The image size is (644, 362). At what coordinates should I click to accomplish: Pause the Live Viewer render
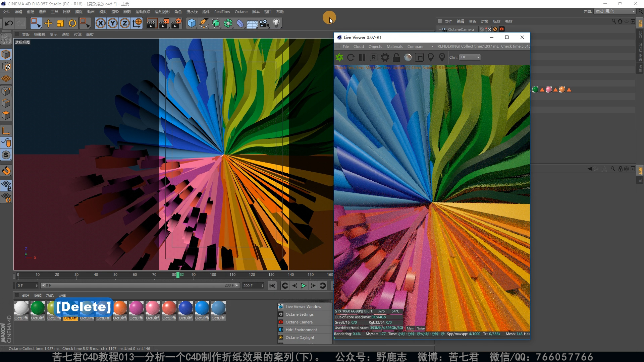(362, 57)
